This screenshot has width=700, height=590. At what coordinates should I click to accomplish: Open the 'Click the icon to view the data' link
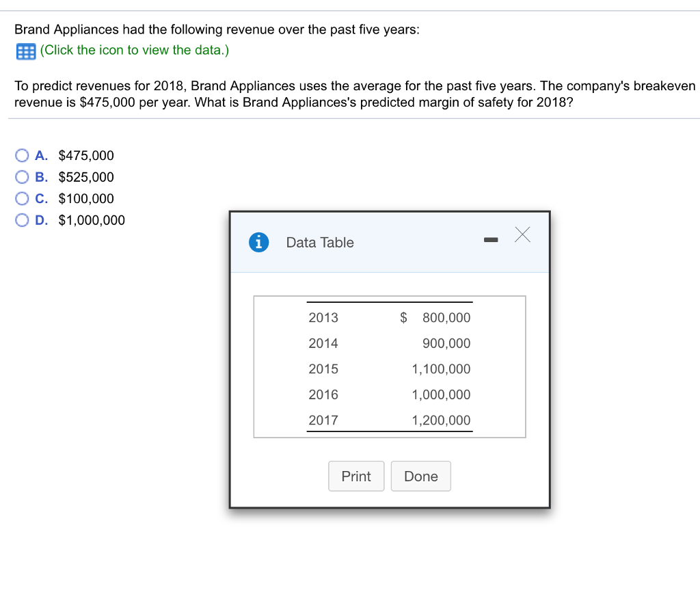(135, 50)
